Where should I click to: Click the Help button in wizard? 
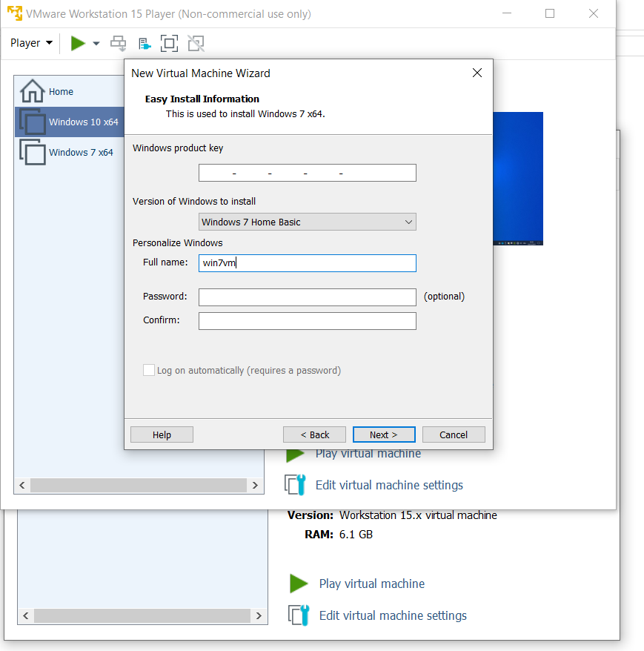click(162, 434)
